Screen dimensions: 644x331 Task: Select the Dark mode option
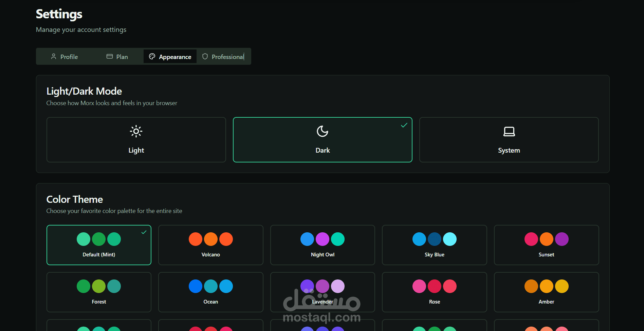coord(323,140)
